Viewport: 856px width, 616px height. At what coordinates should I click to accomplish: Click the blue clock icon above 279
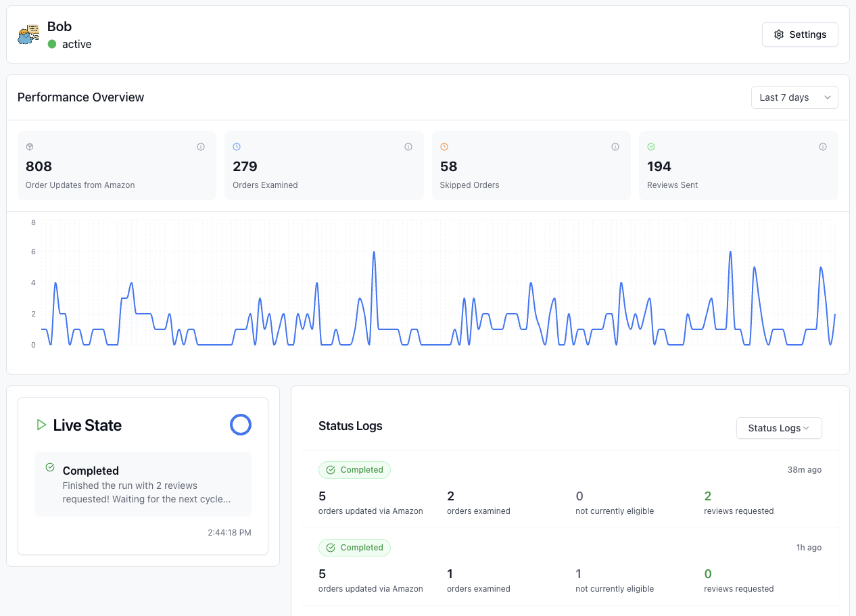(237, 147)
